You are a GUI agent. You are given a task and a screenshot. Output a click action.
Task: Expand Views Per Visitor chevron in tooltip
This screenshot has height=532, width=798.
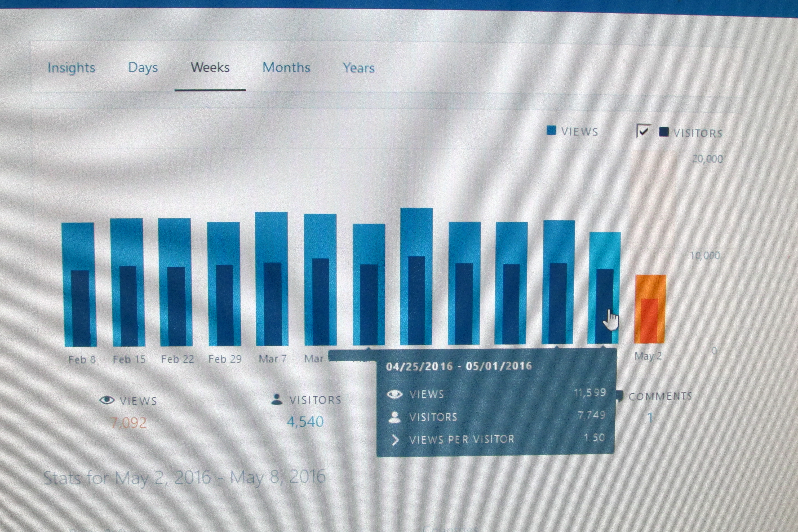[395, 440]
